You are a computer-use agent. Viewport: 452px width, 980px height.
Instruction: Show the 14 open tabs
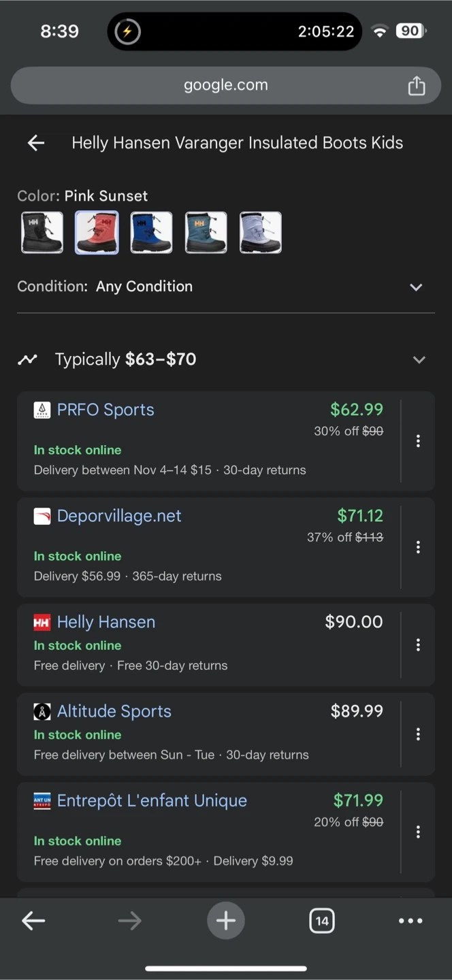click(x=322, y=921)
